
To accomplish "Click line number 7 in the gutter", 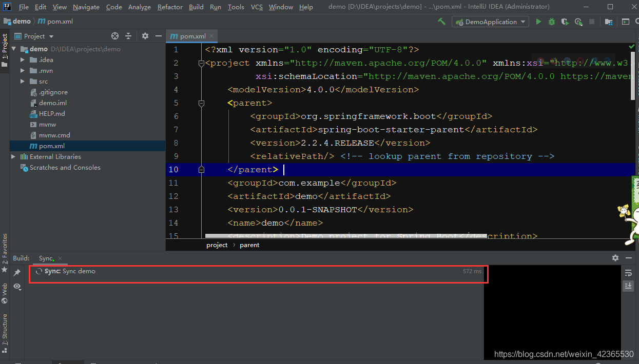I will [x=176, y=130].
